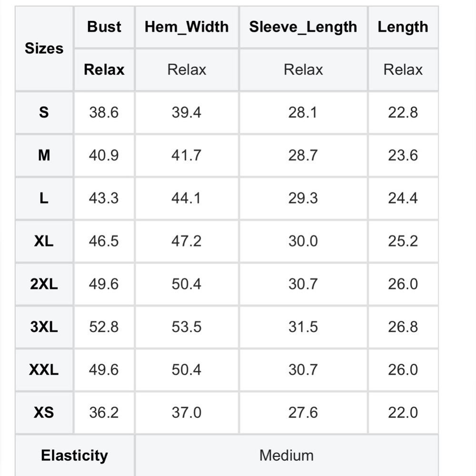Select the S size row label
Screen dimensions: 476x476
[44, 112]
